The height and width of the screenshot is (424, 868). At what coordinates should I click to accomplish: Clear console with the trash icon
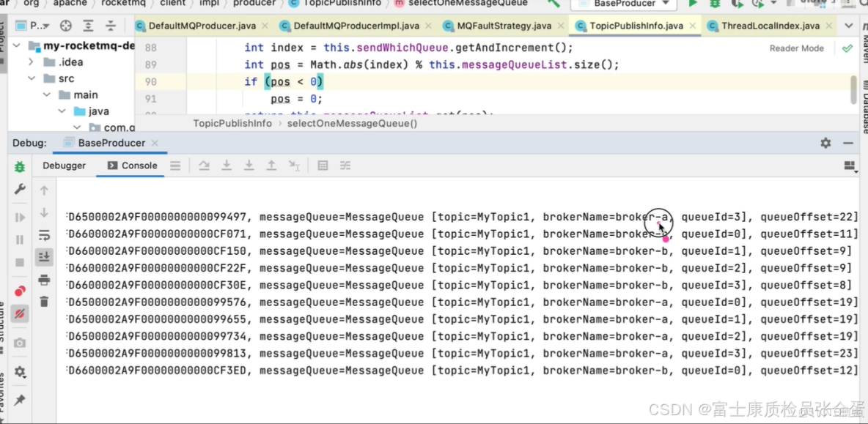[x=44, y=301]
